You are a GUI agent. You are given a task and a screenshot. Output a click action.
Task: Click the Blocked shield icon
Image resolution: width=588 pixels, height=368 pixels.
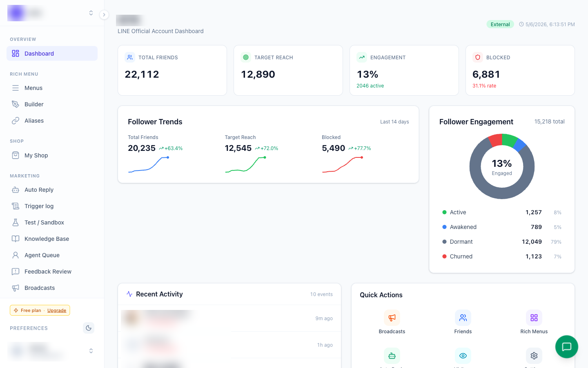tap(478, 57)
